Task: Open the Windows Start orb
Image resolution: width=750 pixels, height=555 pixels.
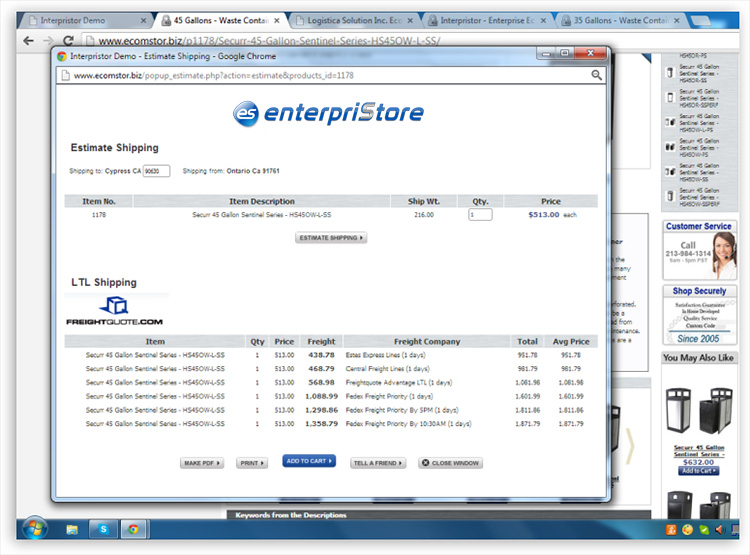Action: tap(35, 529)
